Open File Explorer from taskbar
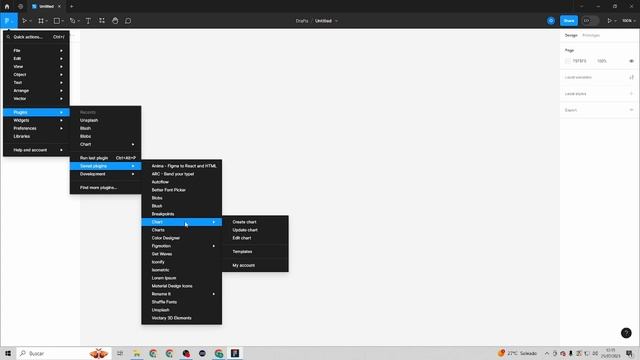 click(x=137, y=353)
